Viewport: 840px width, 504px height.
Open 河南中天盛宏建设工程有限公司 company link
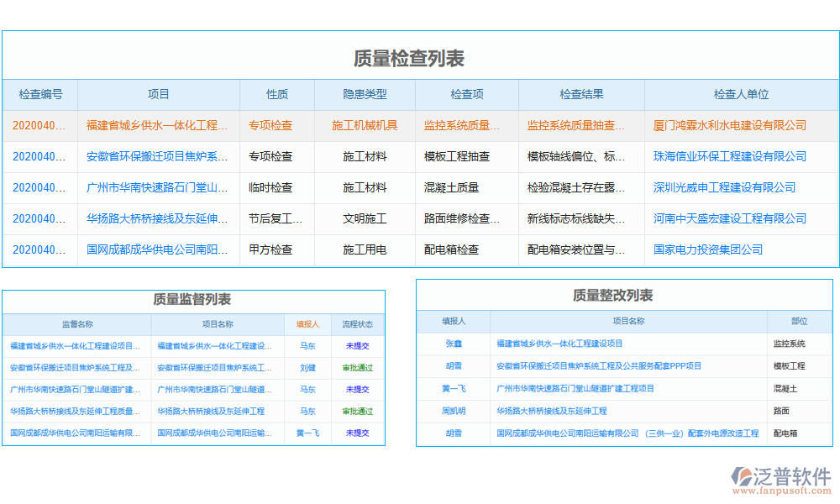731,218
